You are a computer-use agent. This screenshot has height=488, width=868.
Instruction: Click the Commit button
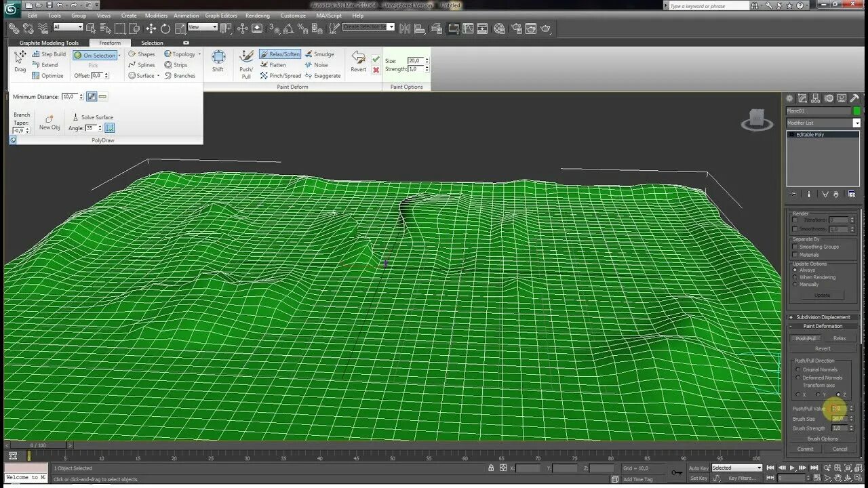point(806,449)
